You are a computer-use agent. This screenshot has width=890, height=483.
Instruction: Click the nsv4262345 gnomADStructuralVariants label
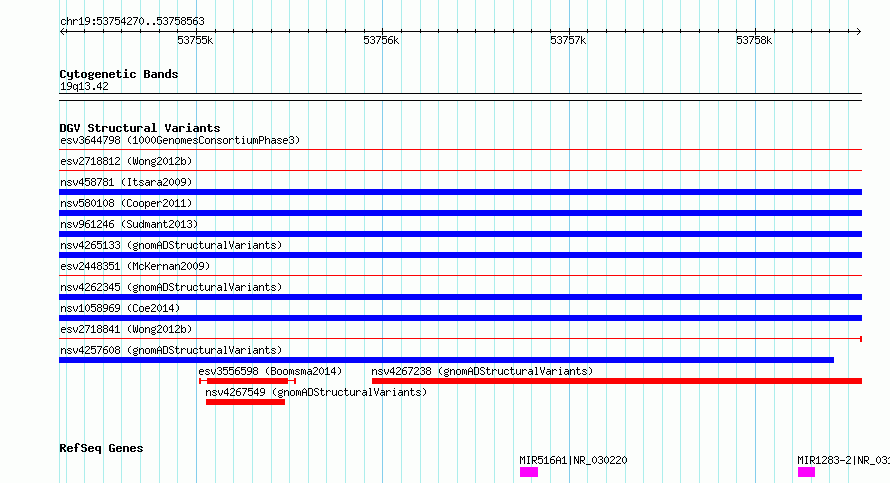(171, 287)
